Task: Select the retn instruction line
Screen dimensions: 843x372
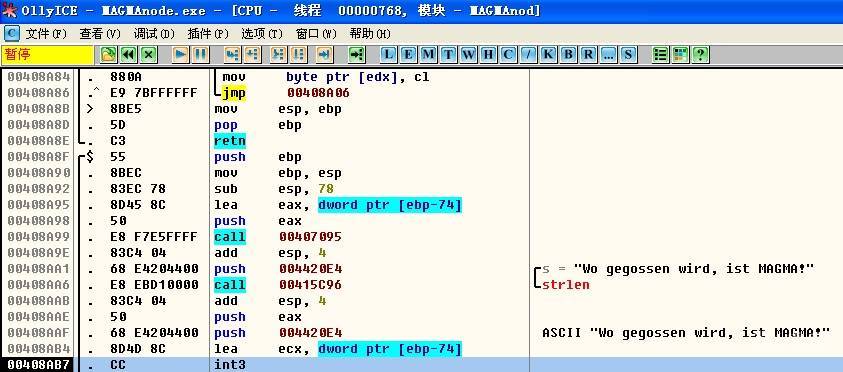Action: [x=230, y=141]
